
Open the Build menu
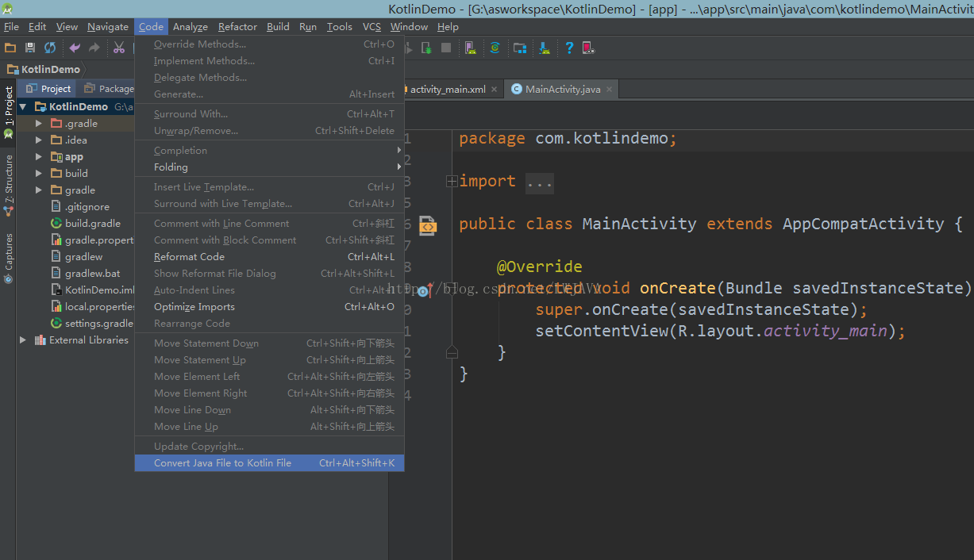point(278,26)
